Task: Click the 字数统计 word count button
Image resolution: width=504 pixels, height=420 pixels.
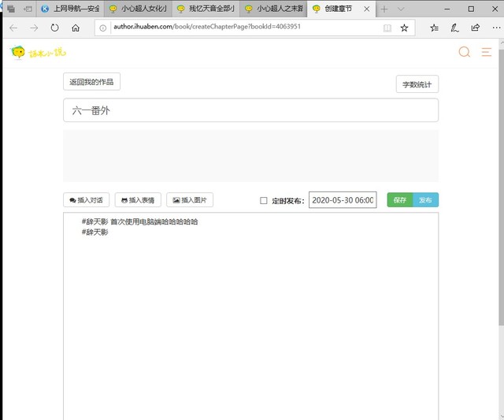Action: coord(417,84)
